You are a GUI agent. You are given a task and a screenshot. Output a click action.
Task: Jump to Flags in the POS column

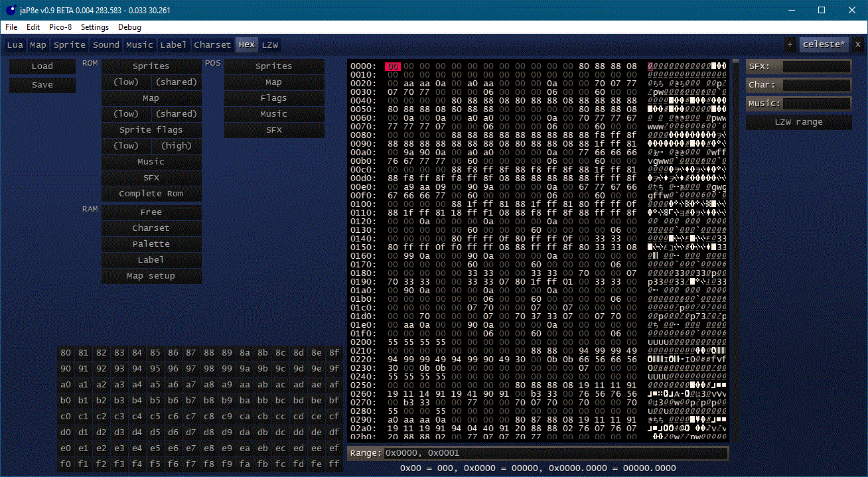[x=275, y=98]
